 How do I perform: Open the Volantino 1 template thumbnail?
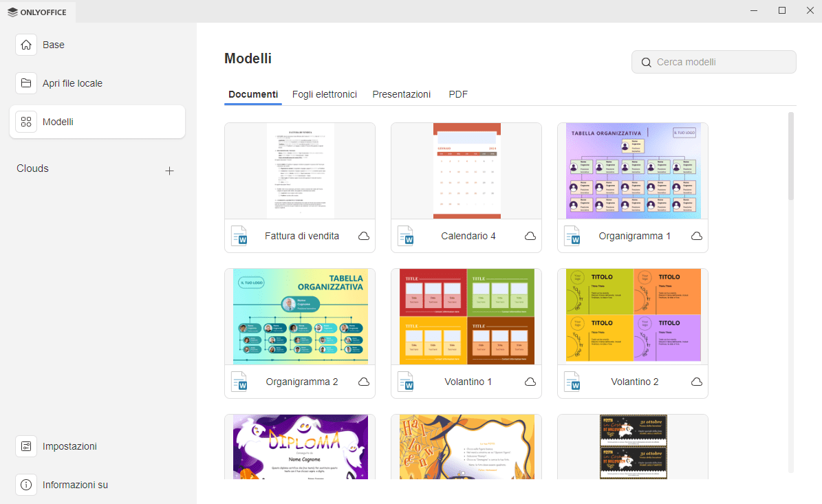coord(466,316)
